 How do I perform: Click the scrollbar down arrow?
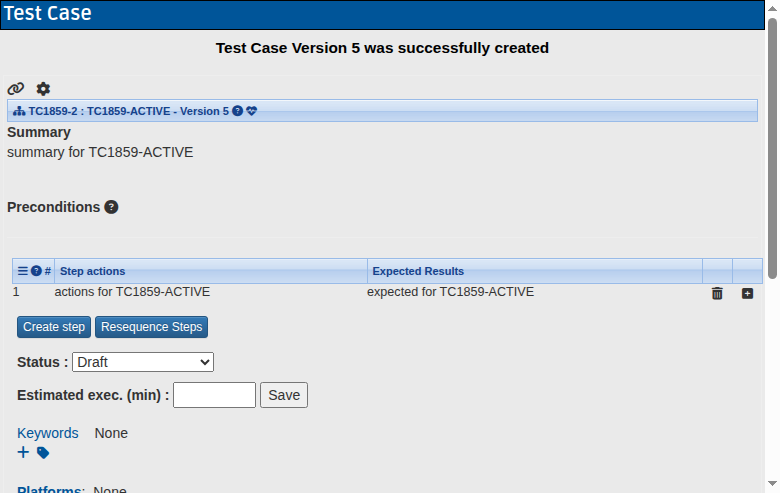[x=772, y=484]
